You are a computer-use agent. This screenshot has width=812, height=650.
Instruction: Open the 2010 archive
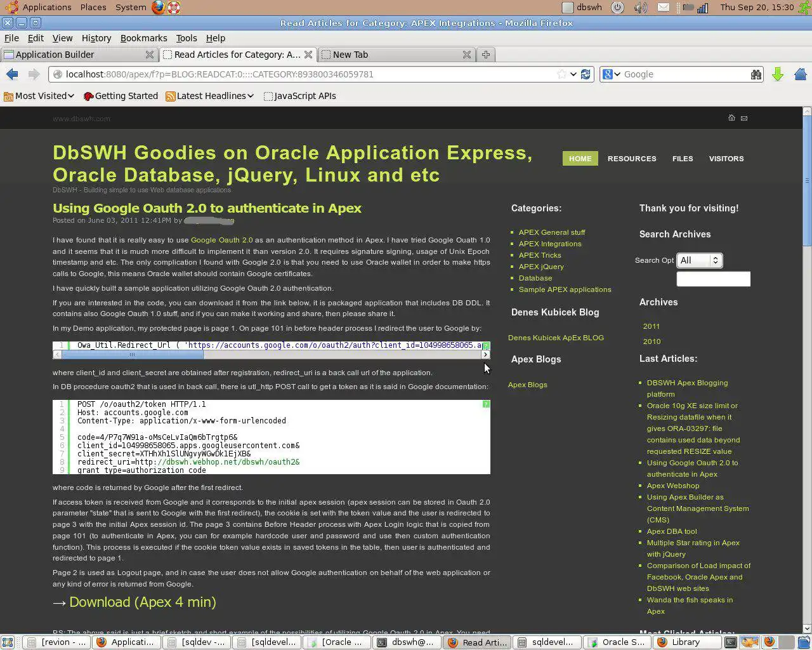click(x=652, y=342)
